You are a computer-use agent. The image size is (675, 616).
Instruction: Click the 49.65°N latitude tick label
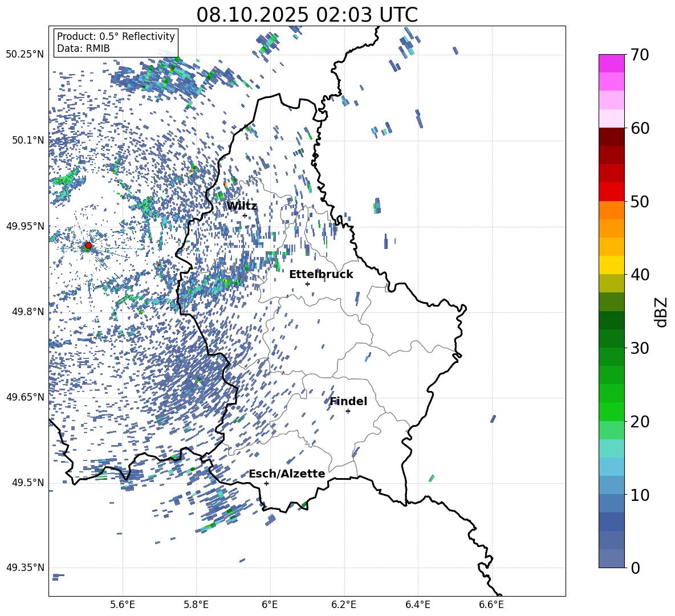(x=25, y=397)
